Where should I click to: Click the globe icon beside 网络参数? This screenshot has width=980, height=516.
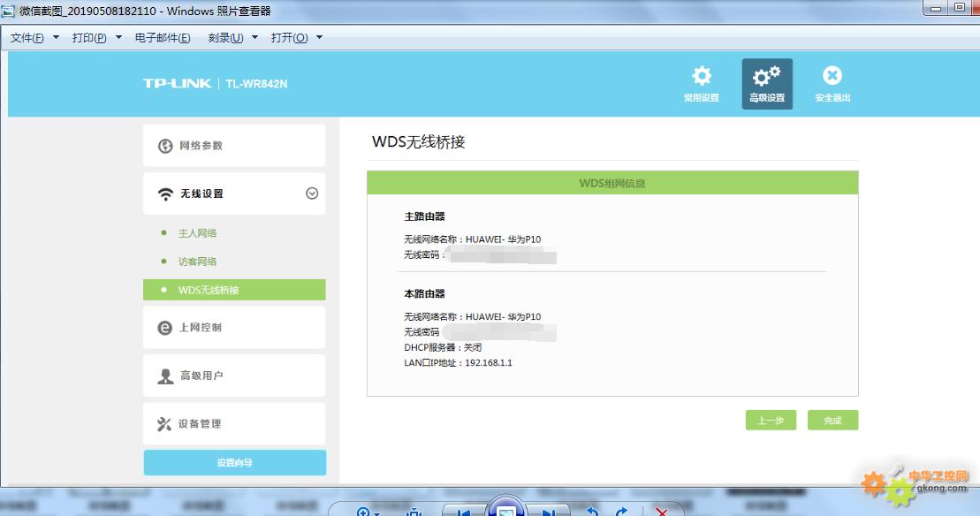pos(165,146)
